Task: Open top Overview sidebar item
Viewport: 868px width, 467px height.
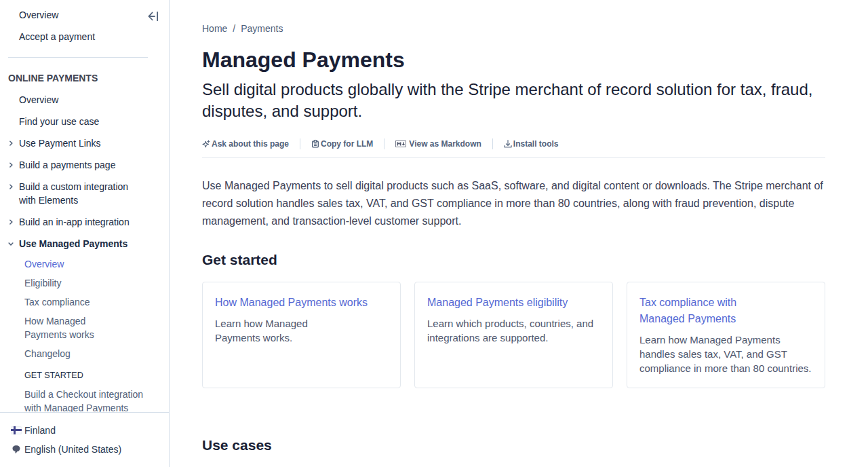Action: 39,15
